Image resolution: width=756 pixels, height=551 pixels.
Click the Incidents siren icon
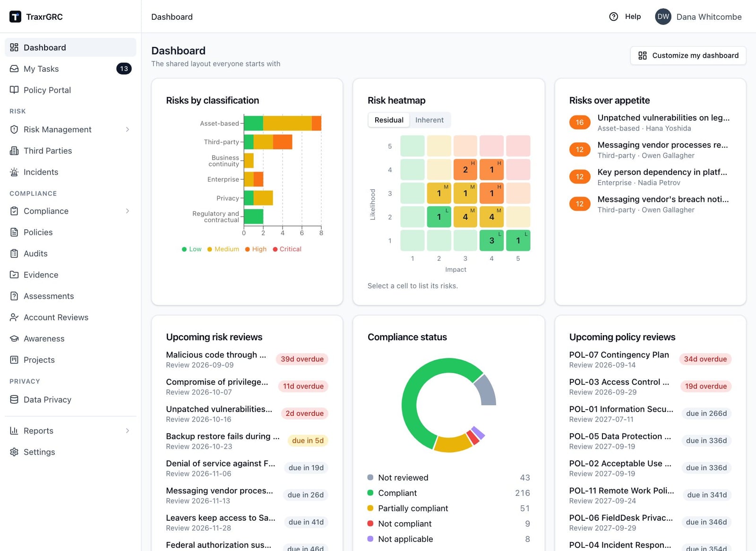pos(14,172)
